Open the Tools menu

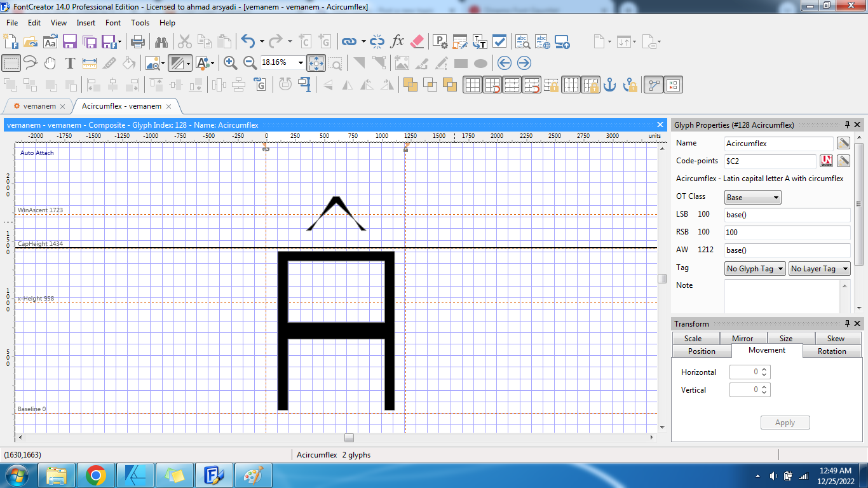140,22
